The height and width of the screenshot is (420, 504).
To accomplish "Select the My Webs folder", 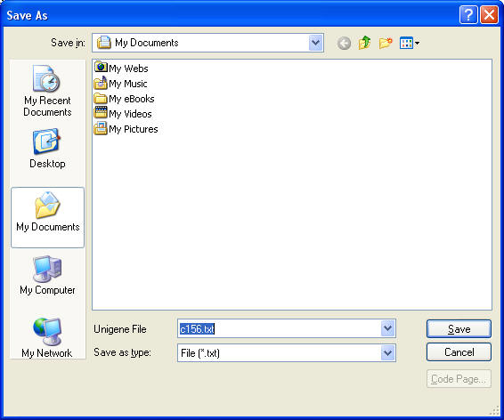I will (121, 69).
